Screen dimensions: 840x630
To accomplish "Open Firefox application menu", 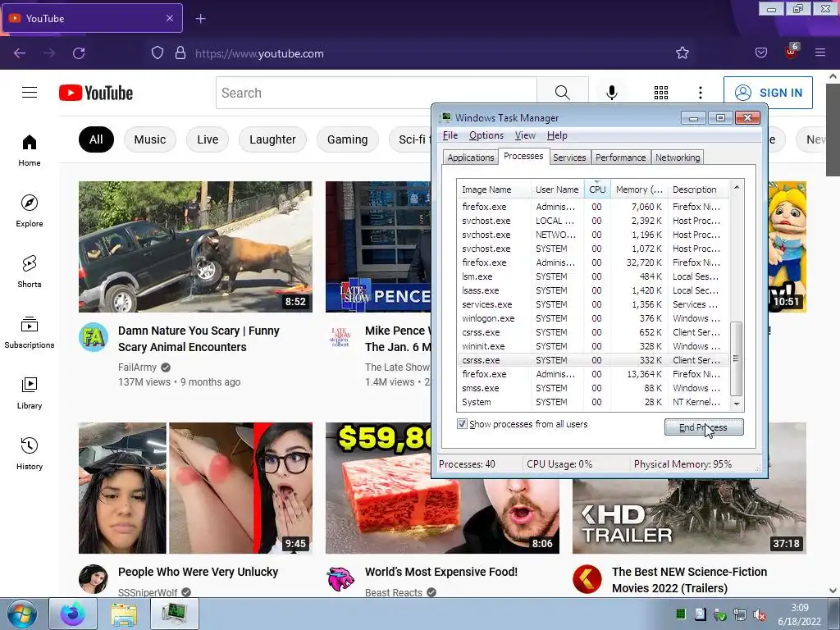I will pos(820,53).
